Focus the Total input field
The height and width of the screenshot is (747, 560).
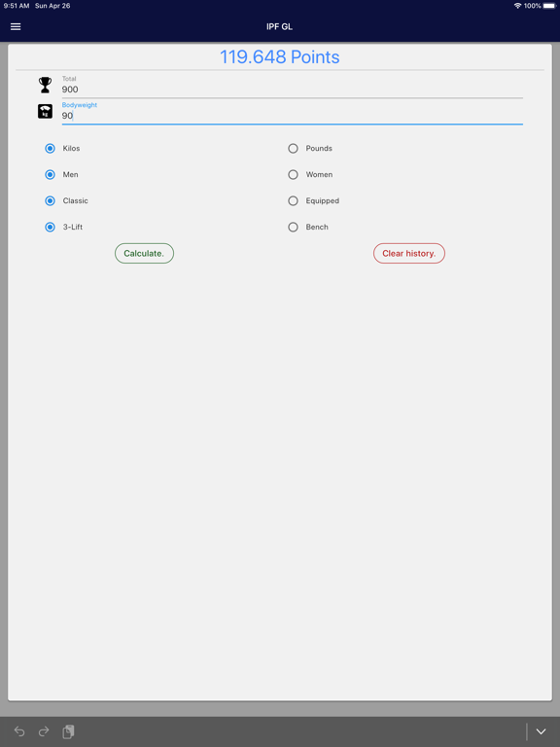(293, 89)
